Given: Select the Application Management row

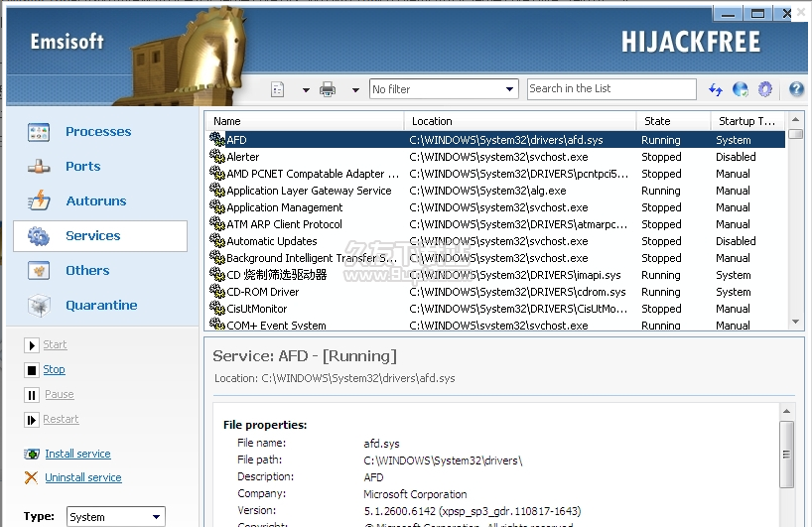Looking at the screenshot, I should coord(495,207).
